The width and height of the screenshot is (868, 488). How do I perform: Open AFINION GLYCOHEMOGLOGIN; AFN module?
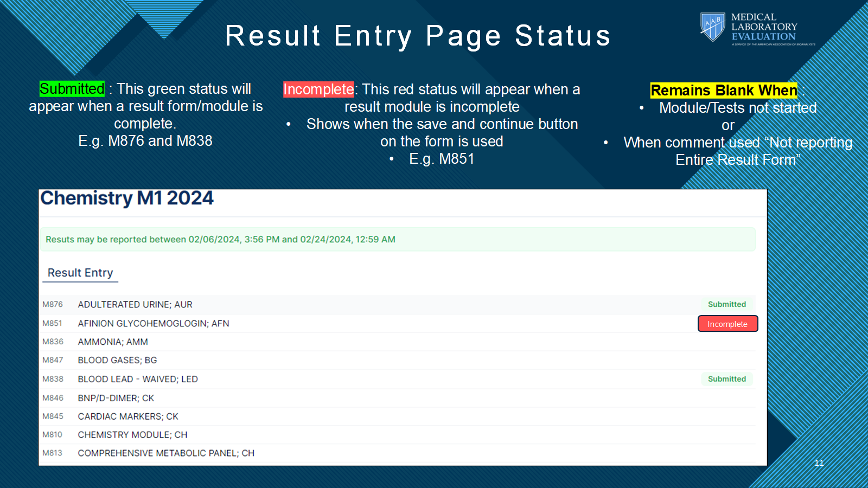coord(154,324)
